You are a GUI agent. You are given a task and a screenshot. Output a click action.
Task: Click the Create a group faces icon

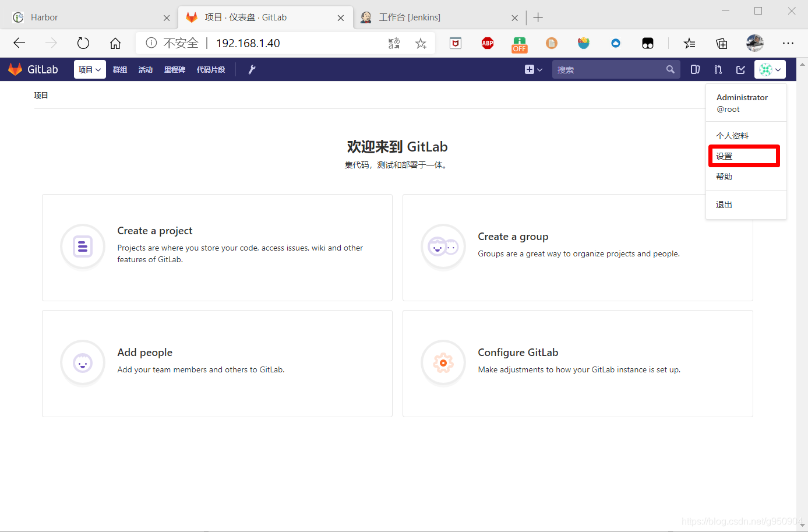tap(443, 247)
